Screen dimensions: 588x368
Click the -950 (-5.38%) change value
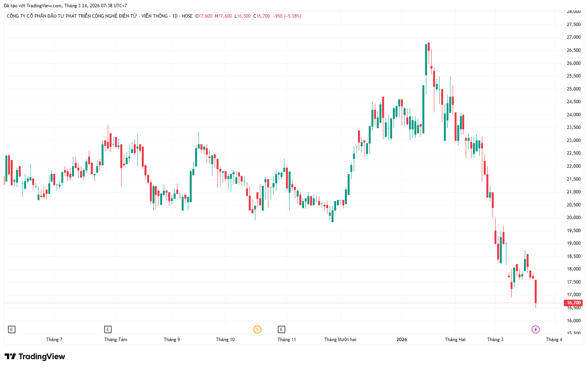[x=287, y=16]
